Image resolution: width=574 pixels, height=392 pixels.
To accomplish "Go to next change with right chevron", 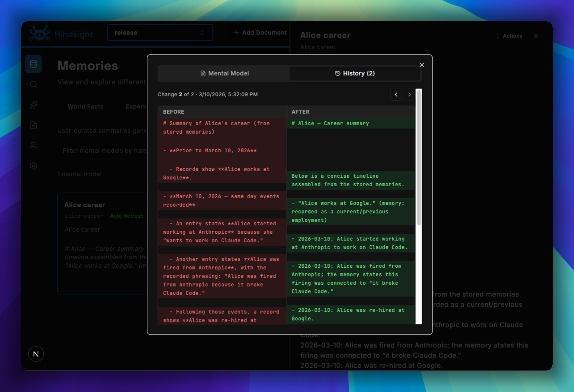I will click(x=409, y=95).
